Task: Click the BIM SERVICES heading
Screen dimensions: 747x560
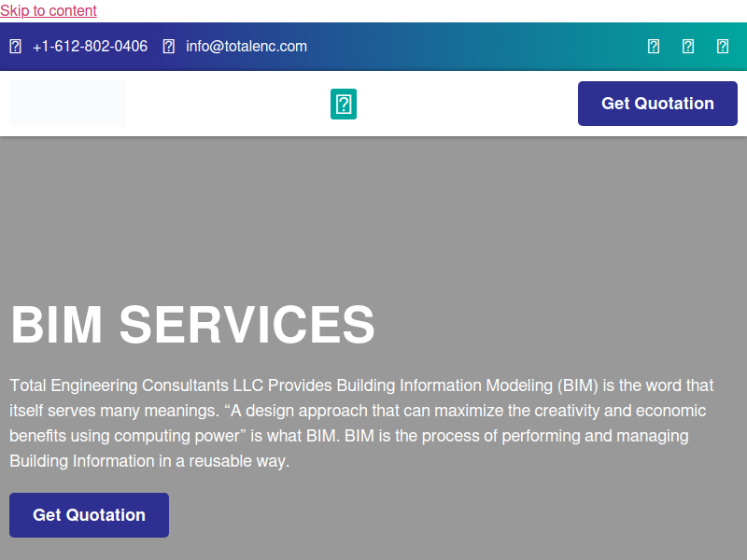Action: [192, 325]
